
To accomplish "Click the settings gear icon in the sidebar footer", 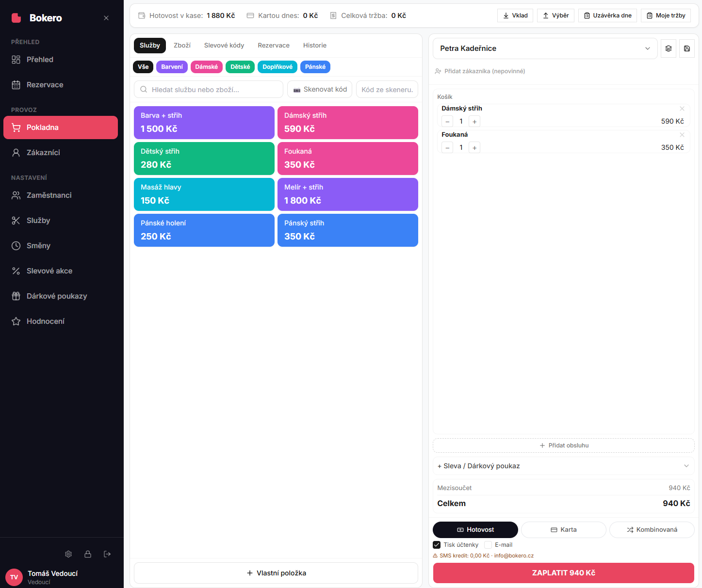I will (68, 554).
